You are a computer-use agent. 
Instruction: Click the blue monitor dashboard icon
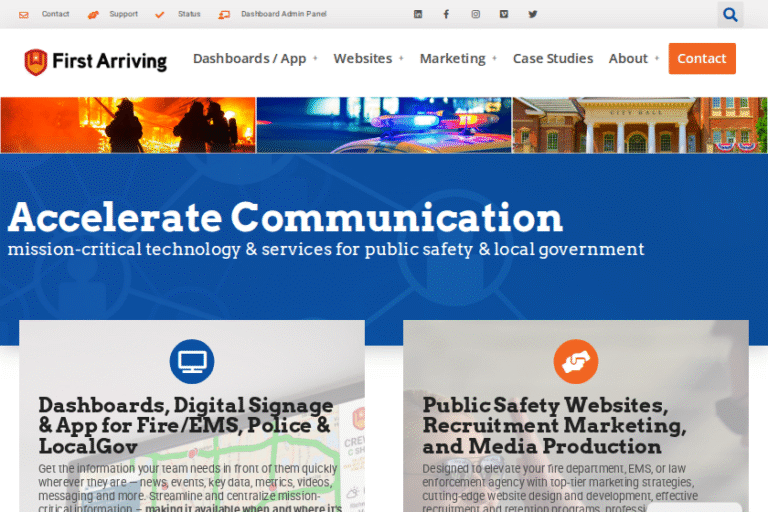click(192, 361)
